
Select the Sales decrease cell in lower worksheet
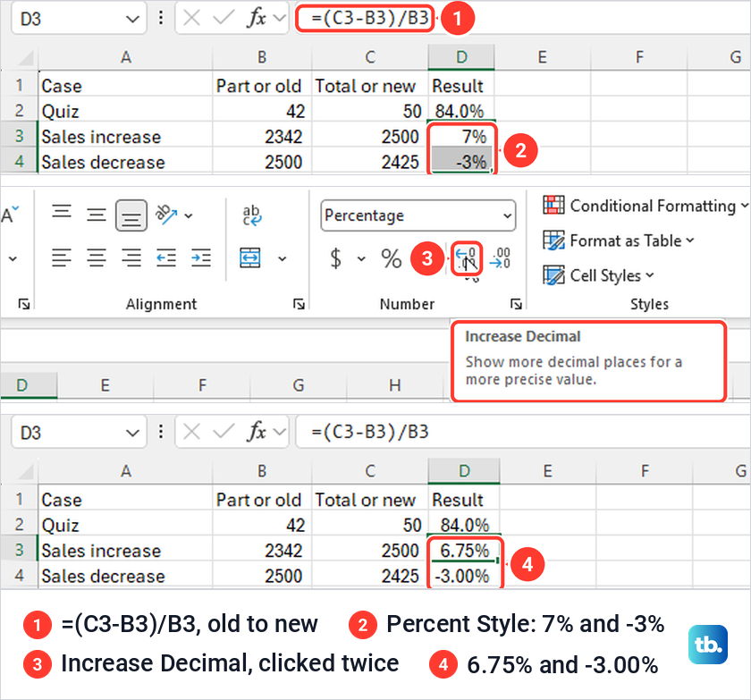125,576
